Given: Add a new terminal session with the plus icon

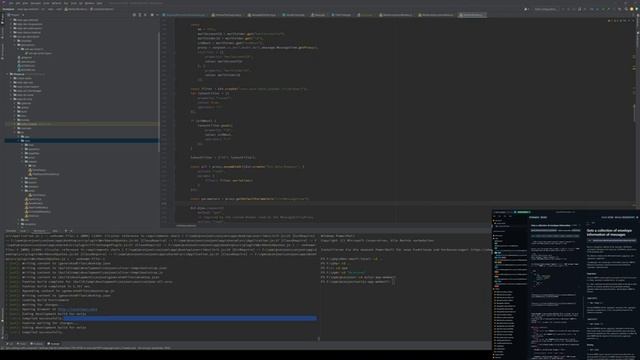Looking at the screenshot, I should (66, 231).
